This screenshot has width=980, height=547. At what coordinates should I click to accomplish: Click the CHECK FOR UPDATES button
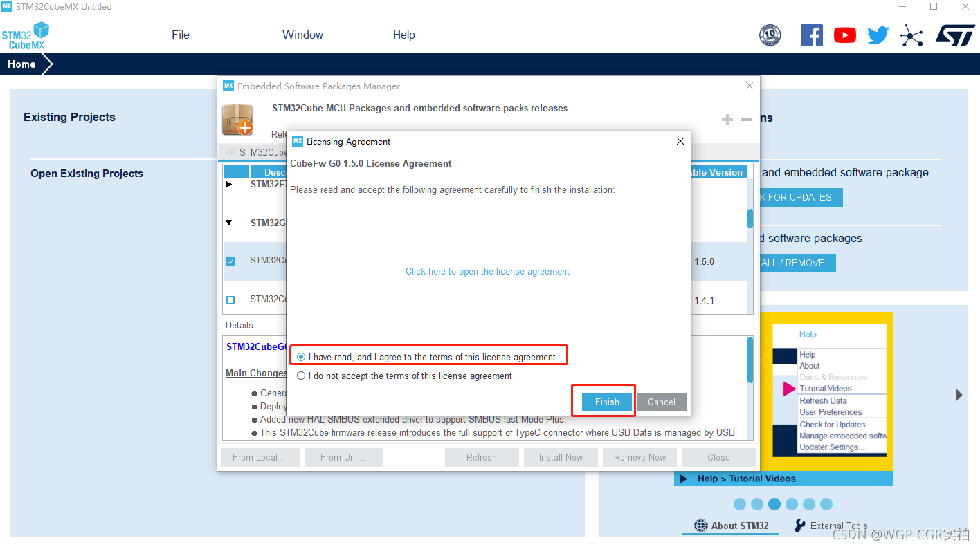point(801,197)
